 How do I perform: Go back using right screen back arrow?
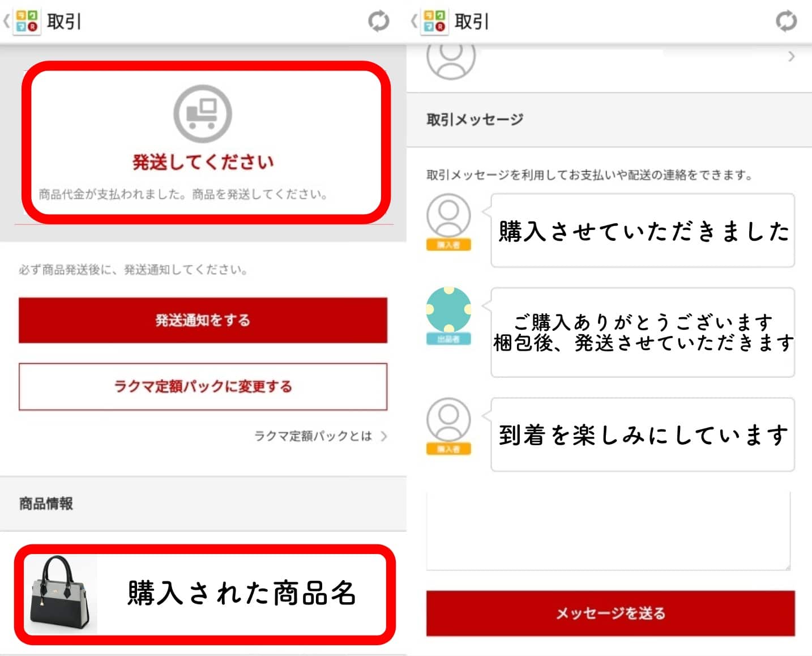pos(414,22)
